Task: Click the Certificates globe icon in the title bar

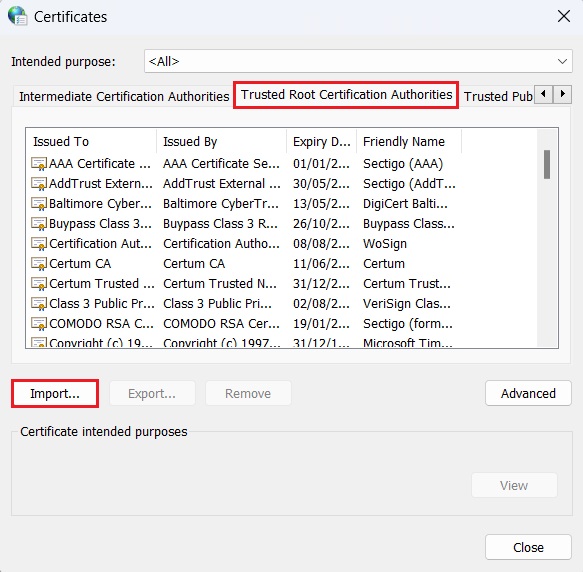Action: click(17, 16)
